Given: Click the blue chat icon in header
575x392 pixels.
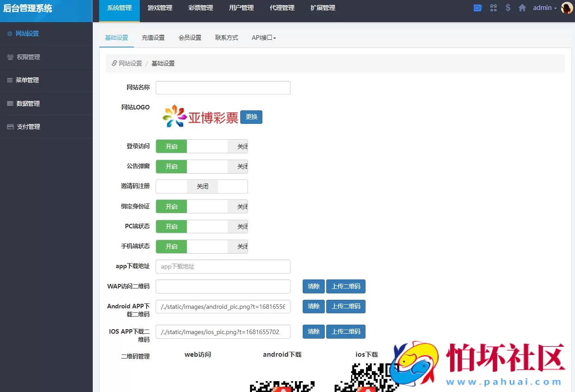Looking at the screenshot, I should (x=478, y=7).
